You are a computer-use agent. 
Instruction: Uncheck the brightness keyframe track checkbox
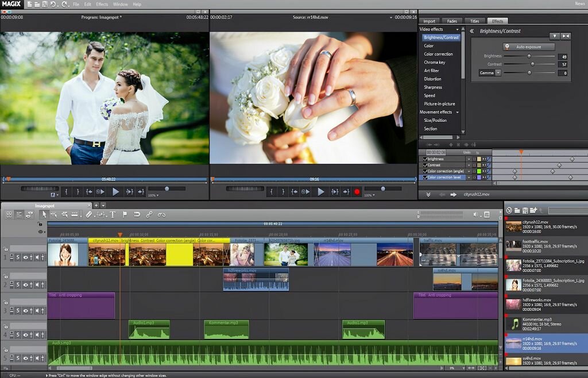click(425, 159)
